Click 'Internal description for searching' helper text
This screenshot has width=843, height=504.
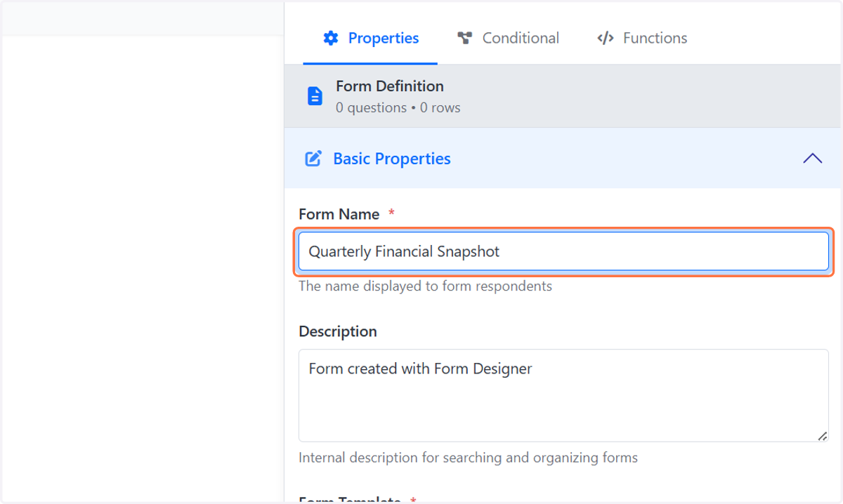pyautogui.click(x=468, y=458)
